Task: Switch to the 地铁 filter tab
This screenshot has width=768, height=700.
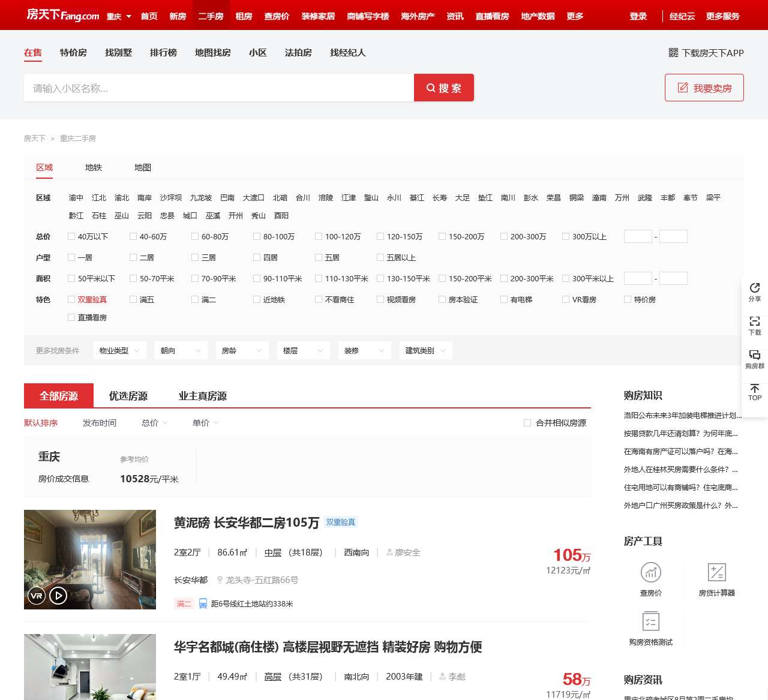Action: click(x=93, y=167)
